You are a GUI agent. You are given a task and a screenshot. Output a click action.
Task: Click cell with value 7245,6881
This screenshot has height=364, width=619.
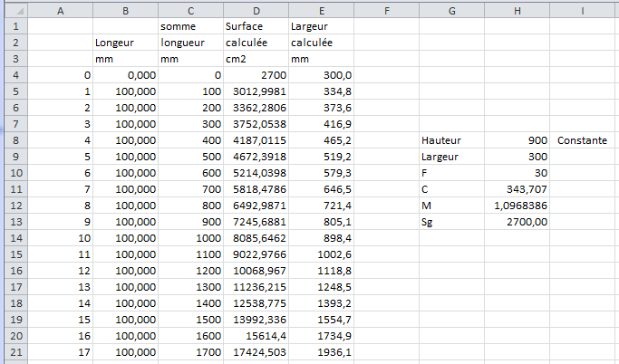[256, 222]
